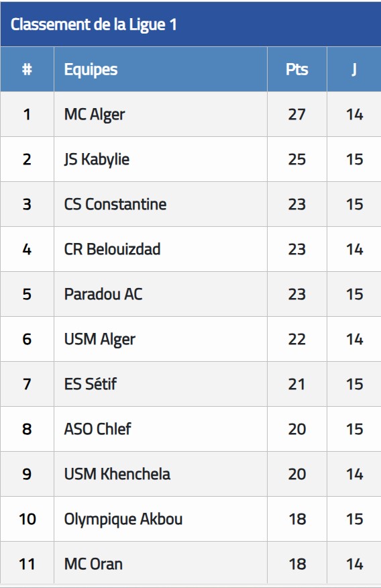The height and width of the screenshot is (588, 381).
Task: Click MC Alger's 27 points cell
Action: click(x=297, y=114)
